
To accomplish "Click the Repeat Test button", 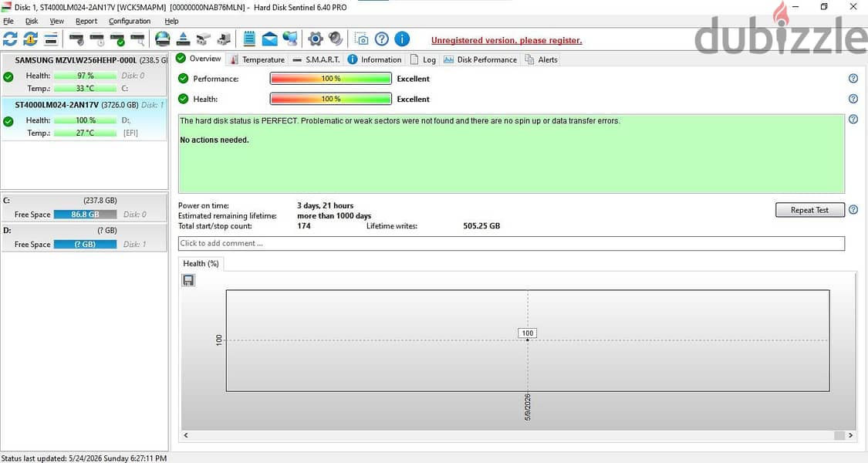I will 810,210.
